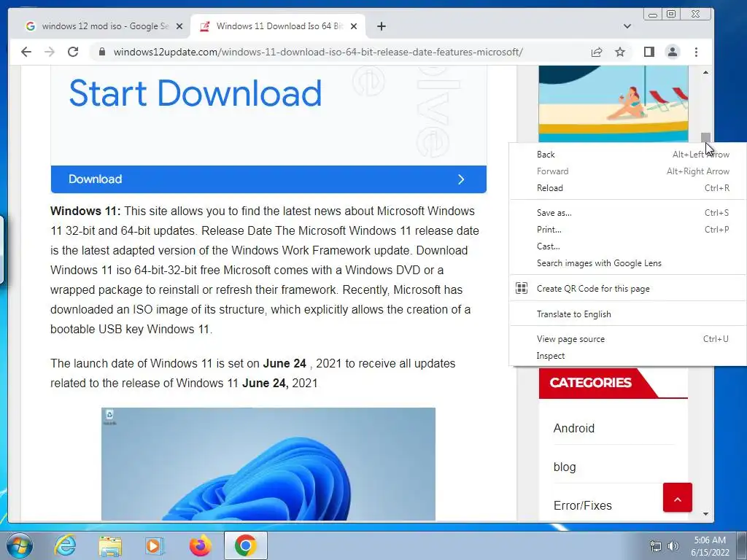This screenshot has height=560, width=747.
Task: Click the Windows 11 wallpaper screenshot image
Action: [x=268, y=464]
